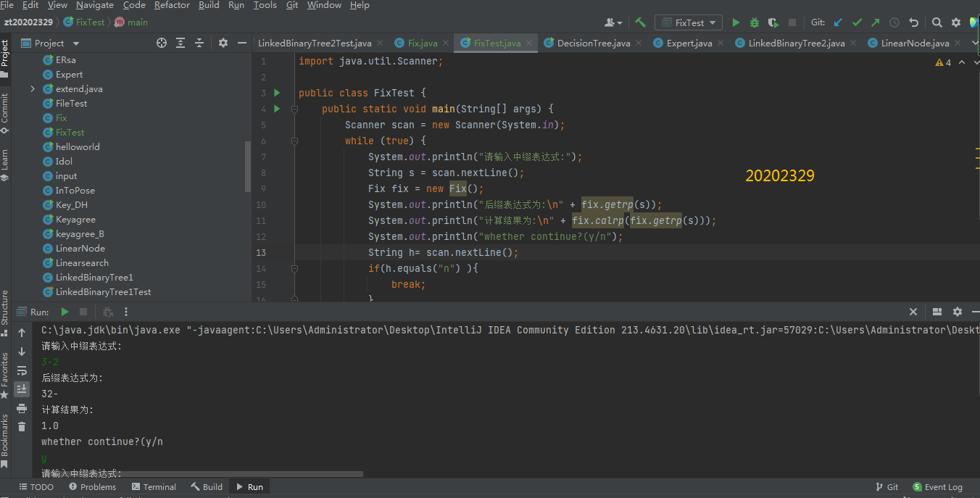980x498 pixels.
Task: Print the run console output
Action: (x=22, y=408)
